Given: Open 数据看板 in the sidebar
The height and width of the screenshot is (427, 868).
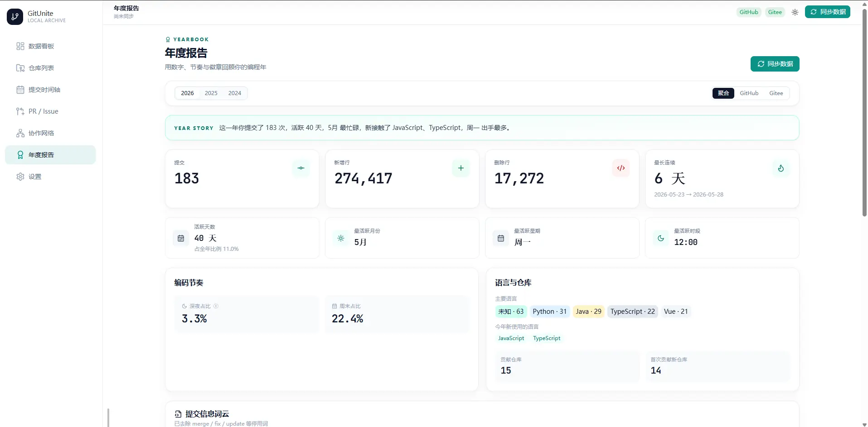Looking at the screenshot, I should (x=50, y=46).
